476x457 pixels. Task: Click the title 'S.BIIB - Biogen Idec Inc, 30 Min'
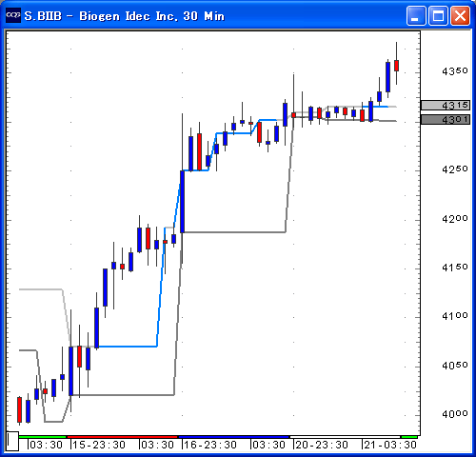[x=125, y=16]
